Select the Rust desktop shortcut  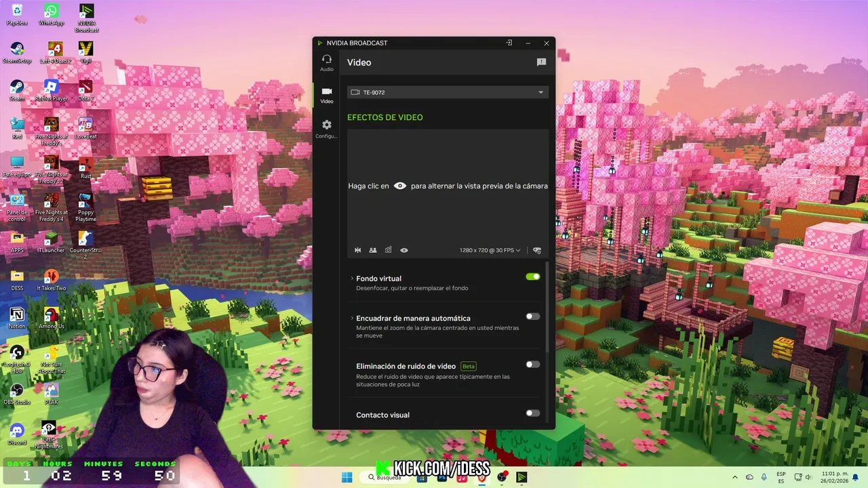coord(85,167)
